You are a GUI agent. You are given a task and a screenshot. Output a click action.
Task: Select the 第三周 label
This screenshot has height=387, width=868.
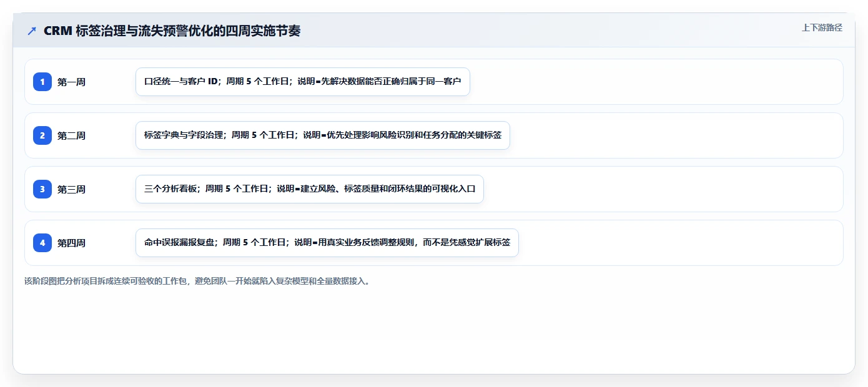click(71, 189)
